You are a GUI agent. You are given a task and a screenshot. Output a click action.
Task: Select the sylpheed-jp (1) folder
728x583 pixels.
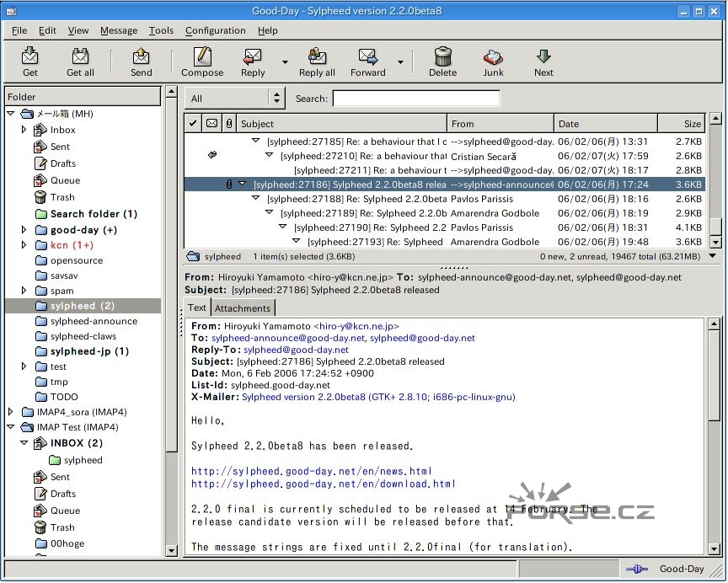pyautogui.click(x=89, y=351)
